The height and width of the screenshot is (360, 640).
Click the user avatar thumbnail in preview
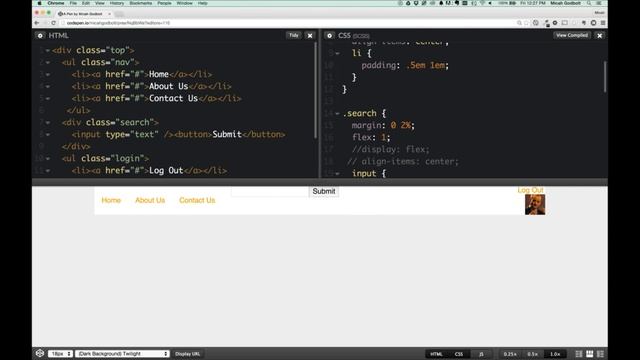(535, 204)
